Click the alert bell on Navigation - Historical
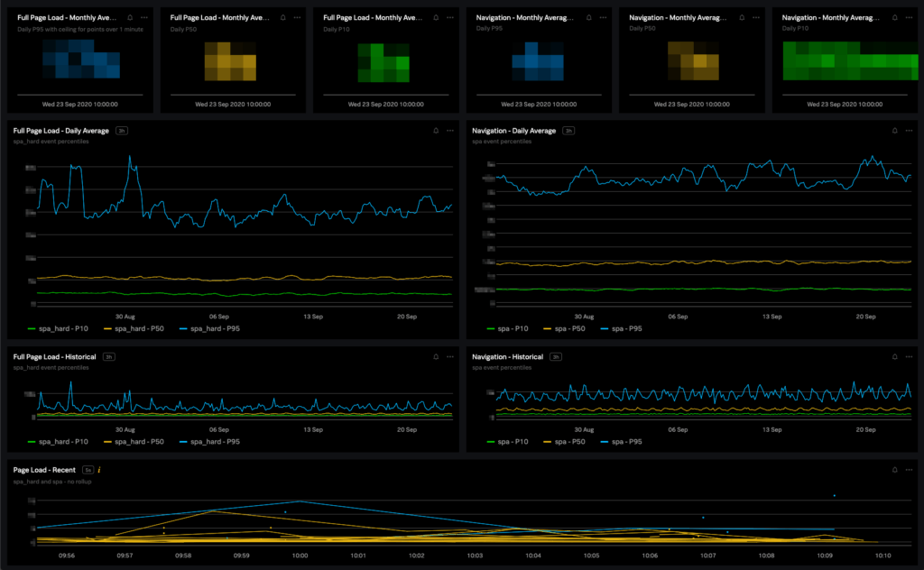This screenshot has width=924, height=570. (893, 356)
